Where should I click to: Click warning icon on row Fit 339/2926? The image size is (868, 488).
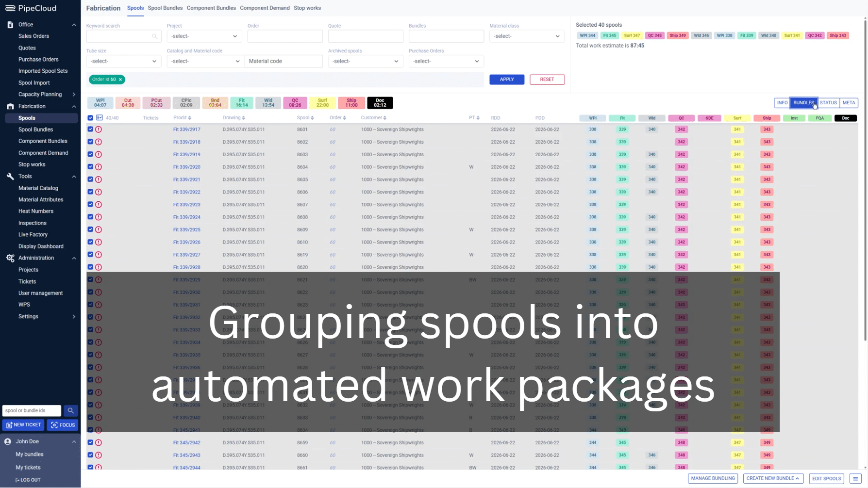click(x=99, y=242)
